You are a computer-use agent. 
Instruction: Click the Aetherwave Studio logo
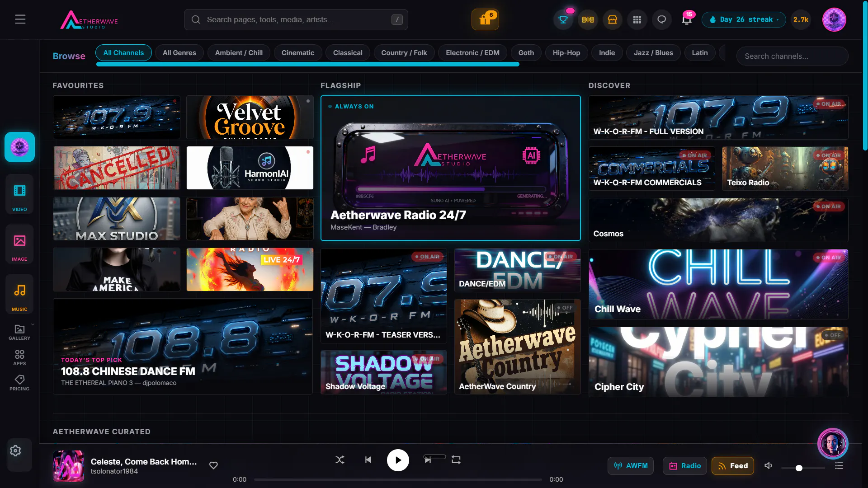(89, 20)
